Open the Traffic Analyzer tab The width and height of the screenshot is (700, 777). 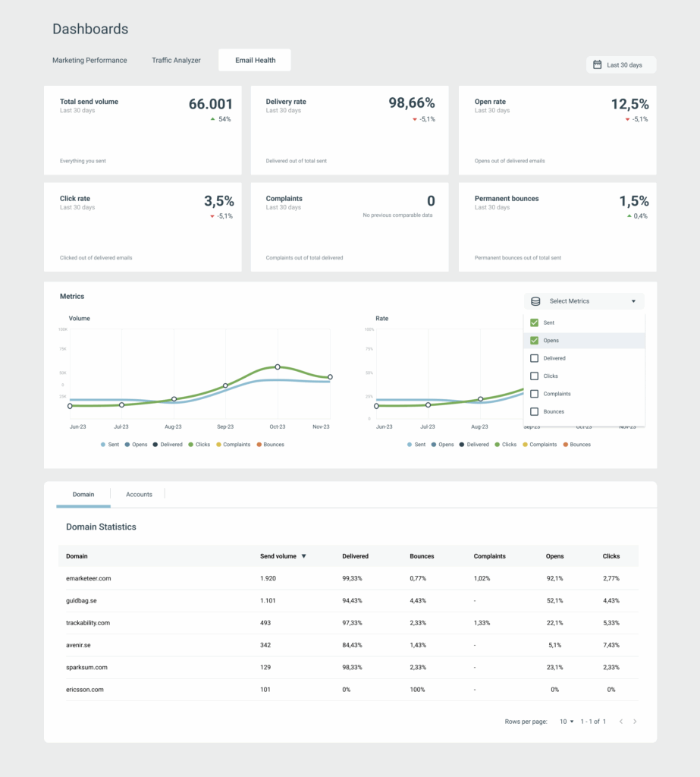(x=176, y=60)
